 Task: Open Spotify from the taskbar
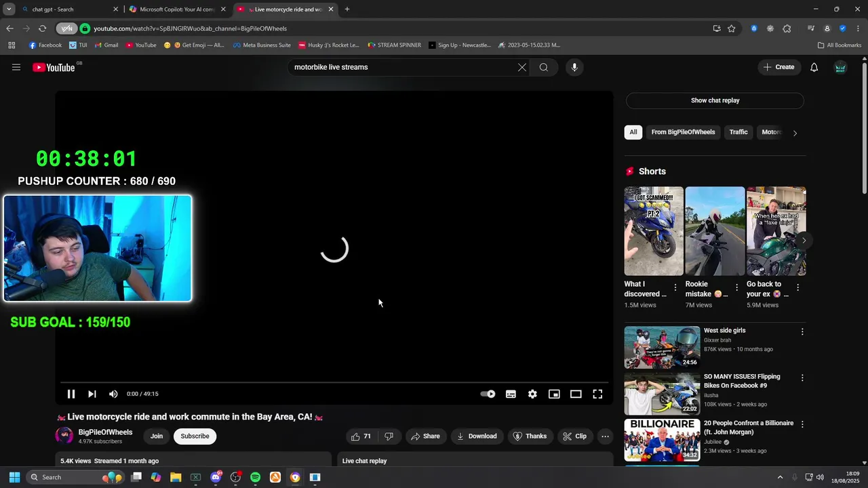pos(255,477)
